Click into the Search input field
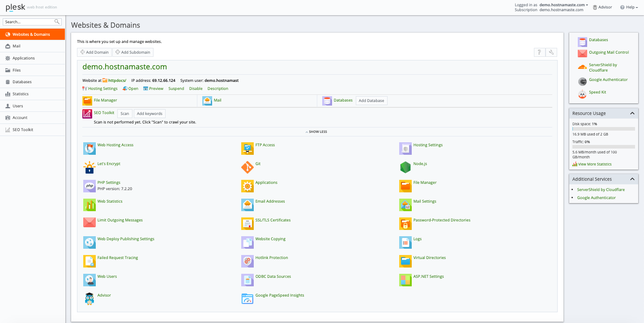Image resolution: width=644 pixels, height=323 pixels. [29, 21]
